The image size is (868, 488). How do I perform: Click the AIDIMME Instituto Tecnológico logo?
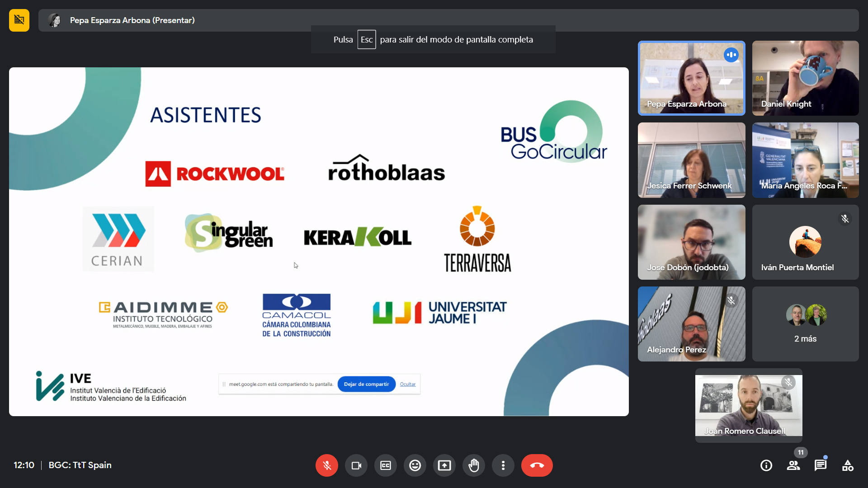point(163,314)
